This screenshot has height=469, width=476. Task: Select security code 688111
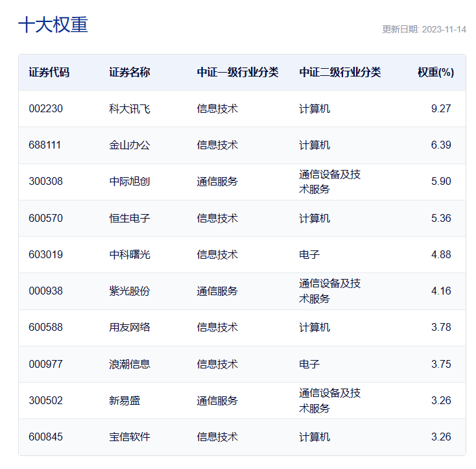coord(45,145)
